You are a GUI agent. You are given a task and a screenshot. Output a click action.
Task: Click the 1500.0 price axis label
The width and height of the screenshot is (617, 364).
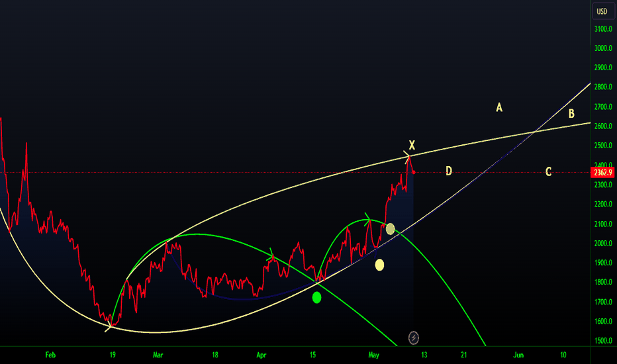tap(603, 341)
